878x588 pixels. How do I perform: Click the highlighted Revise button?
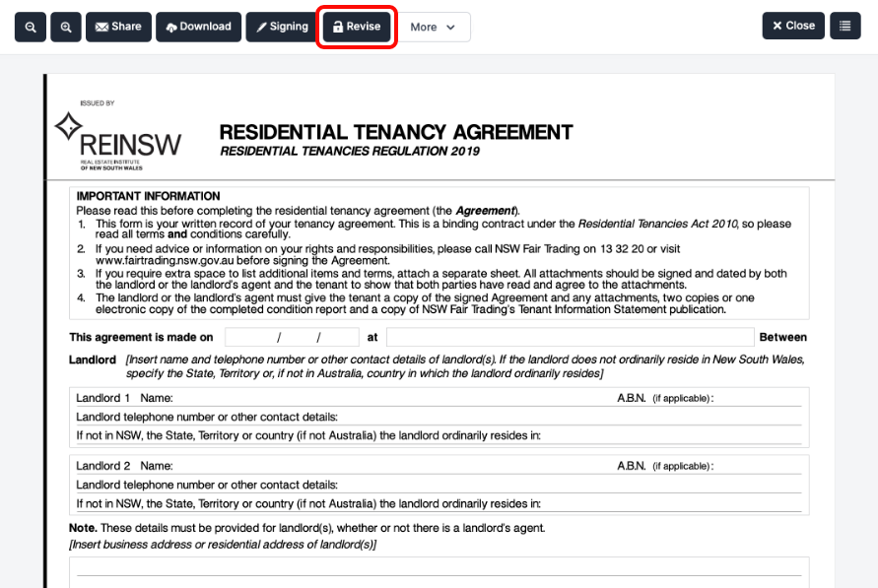[x=357, y=27]
